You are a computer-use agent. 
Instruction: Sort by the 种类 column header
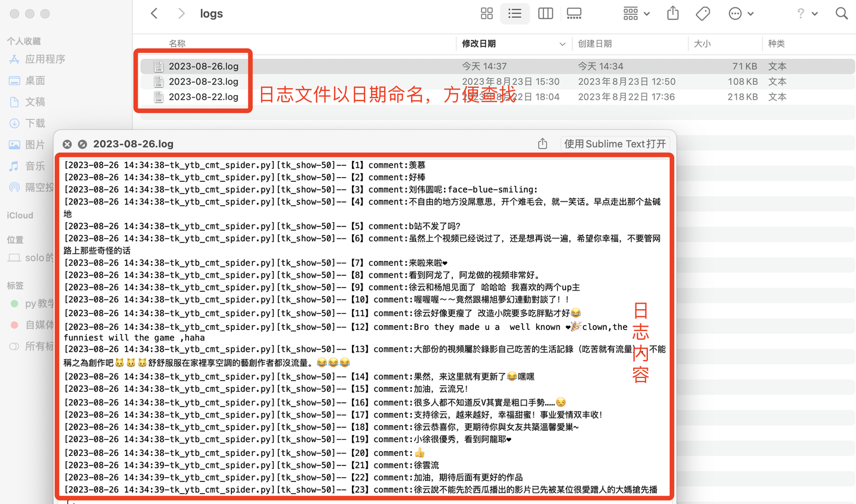point(776,43)
